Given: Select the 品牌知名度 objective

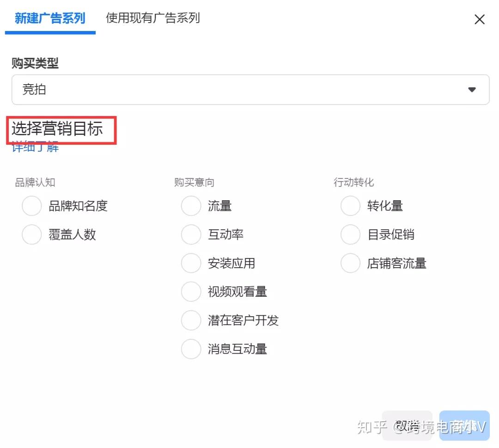Looking at the screenshot, I should (32, 206).
